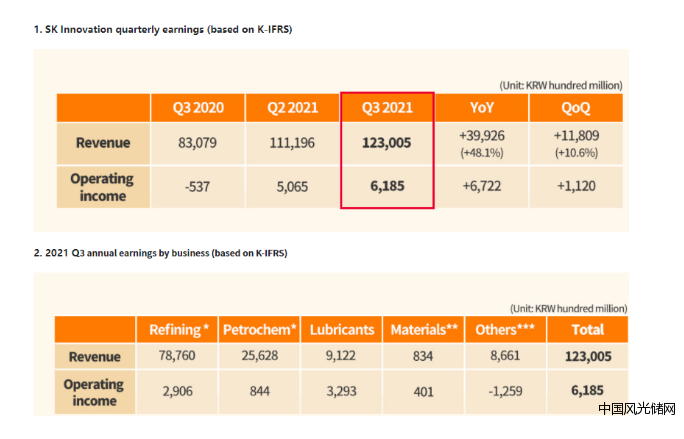This screenshot has height=439, width=684.
Task: Select the Q3 2020 column header
Action: click(x=198, y=107)
